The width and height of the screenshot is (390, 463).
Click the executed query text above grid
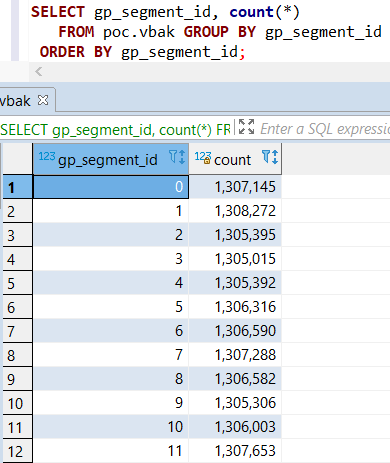[115, 130]
